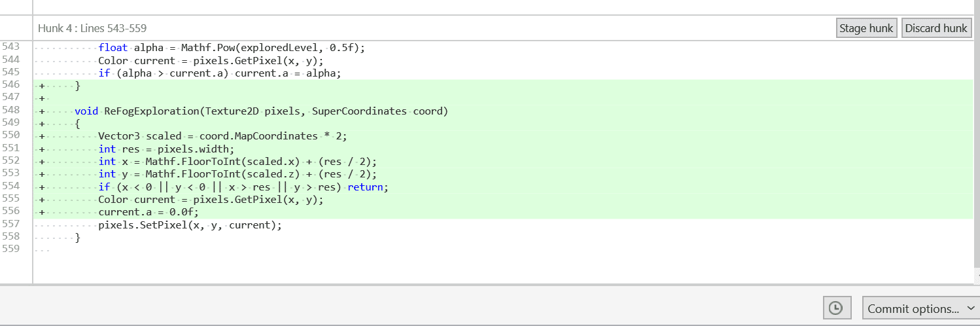Click the line 'int res = pixels.width;'
Image resolution: width=980 pixels, height=326 pixels.
tap(166, 149)
